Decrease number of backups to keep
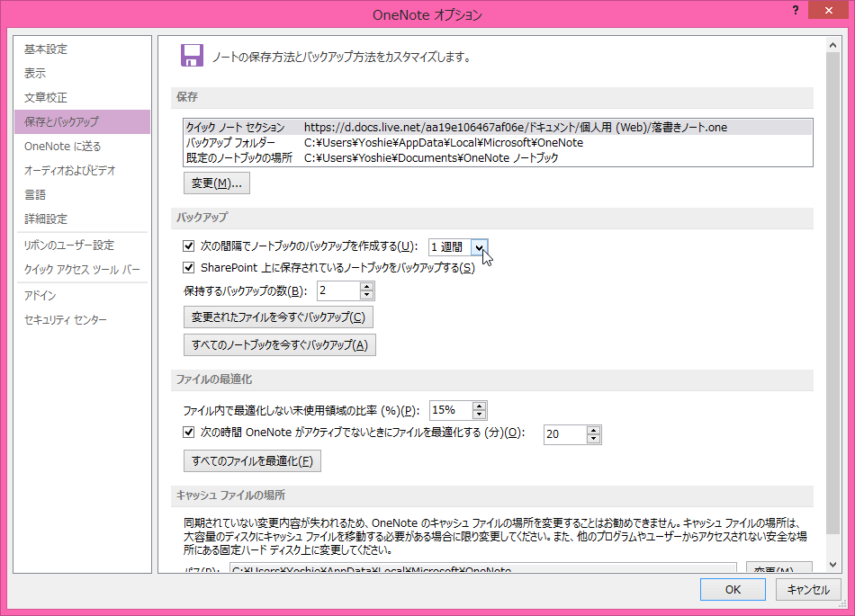 (x=367, y=295)
